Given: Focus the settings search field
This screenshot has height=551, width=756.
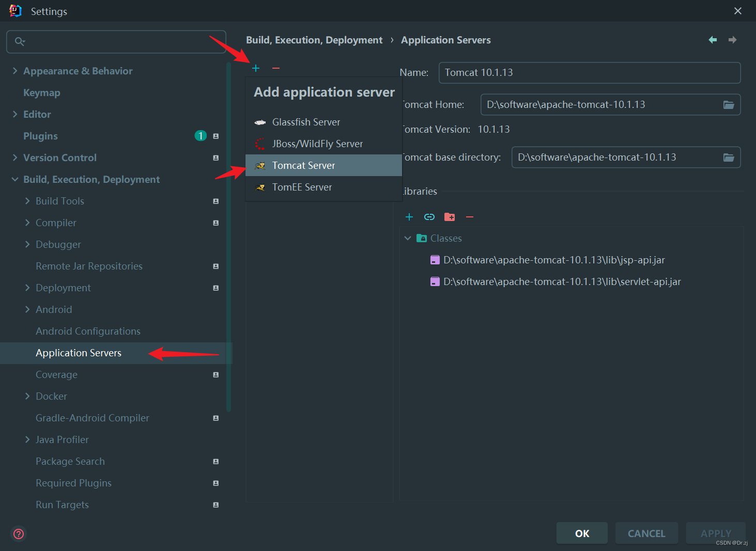Looking at the screenshot, I should coord(116,42).
